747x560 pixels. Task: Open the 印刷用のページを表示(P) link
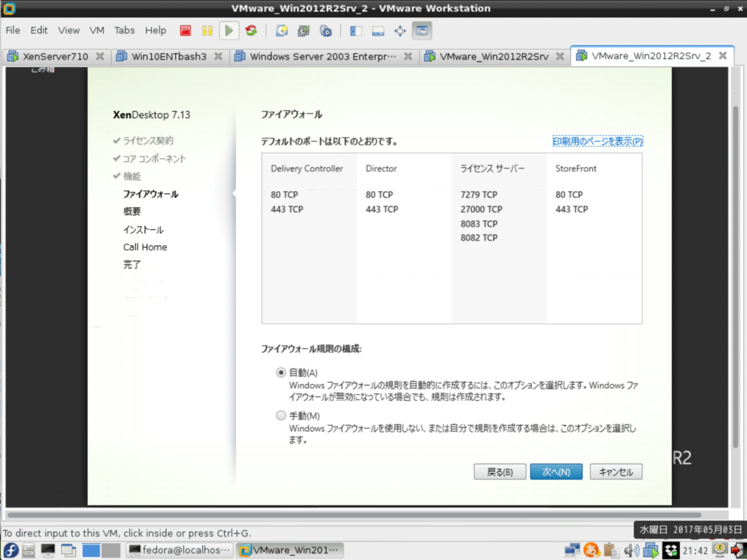point(597,141)
